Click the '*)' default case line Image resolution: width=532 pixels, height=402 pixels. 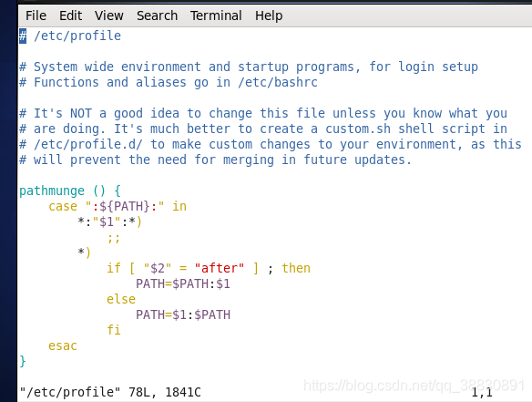click(x=84, y=253)
